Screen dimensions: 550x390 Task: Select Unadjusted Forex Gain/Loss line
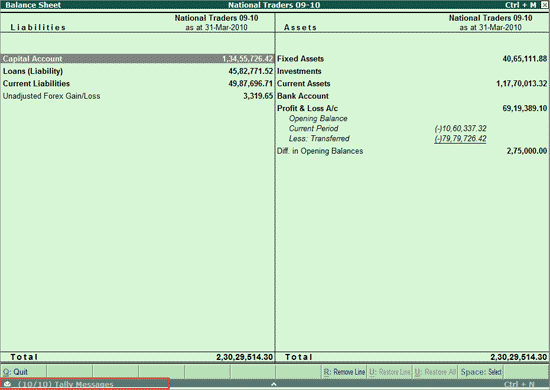tap(138, 96)
